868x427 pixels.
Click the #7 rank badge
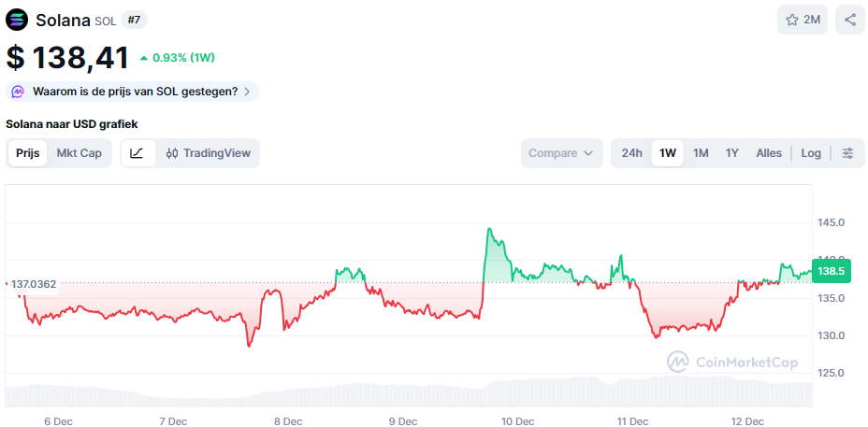pyautogui.click(x=134, y=20)
